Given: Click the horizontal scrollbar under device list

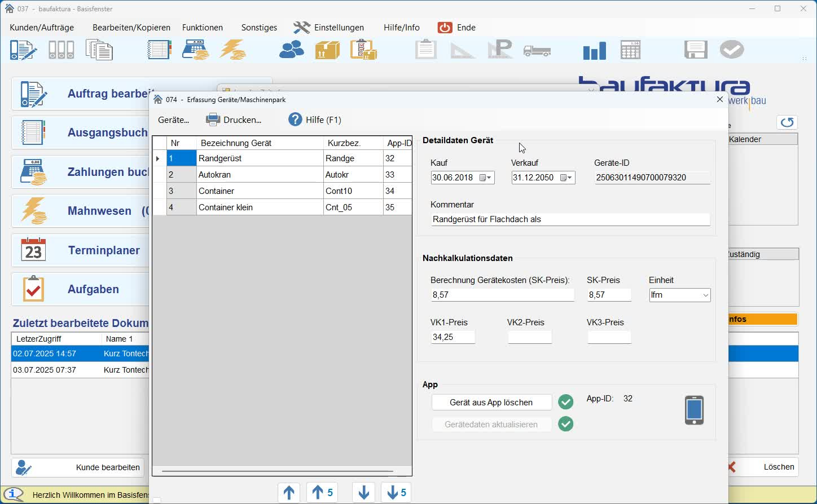Looking at the screenshot, I should 277,471.
